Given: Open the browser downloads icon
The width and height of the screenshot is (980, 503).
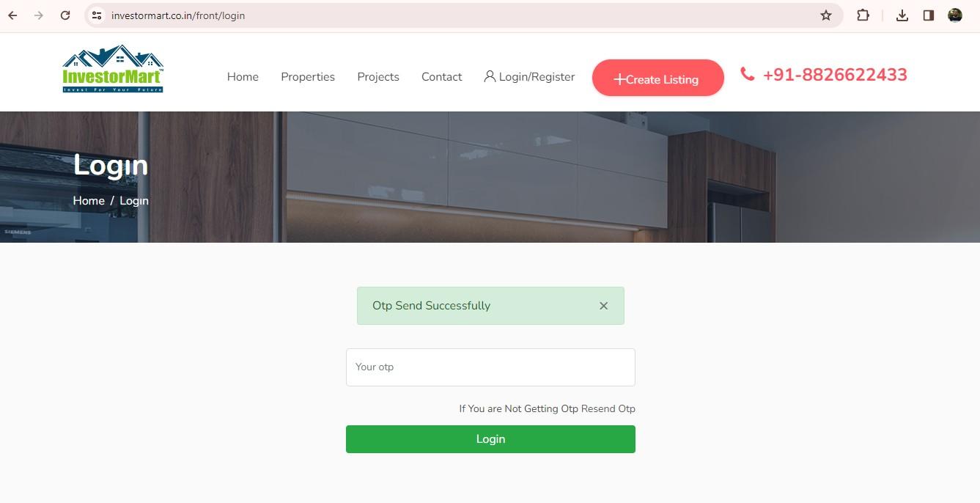Looking at the screenshot, I should point(902,15).
